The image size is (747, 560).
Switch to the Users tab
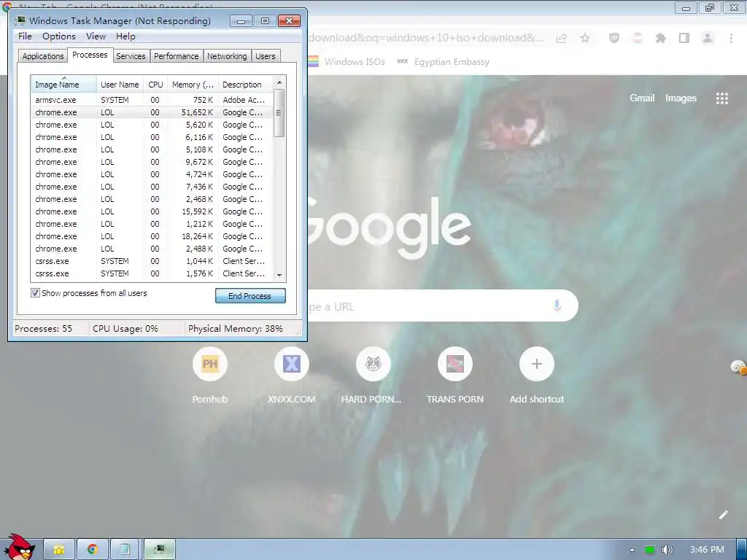[x=266, y=56]
